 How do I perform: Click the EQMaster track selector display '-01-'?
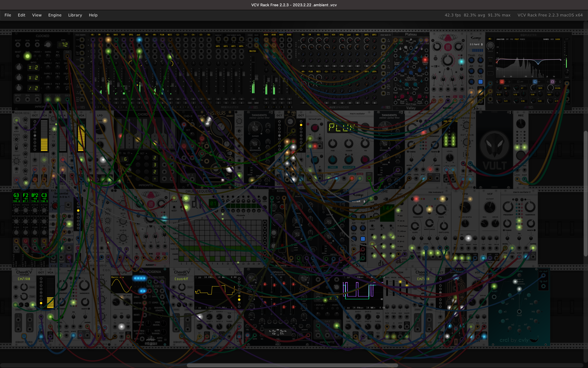[490, 39]
